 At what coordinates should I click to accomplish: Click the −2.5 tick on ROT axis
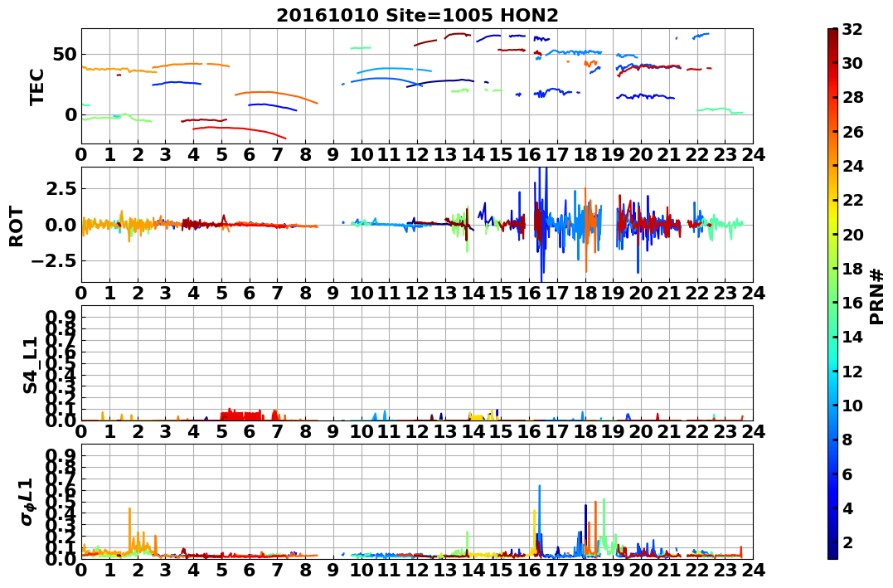(x=54, y=261)
